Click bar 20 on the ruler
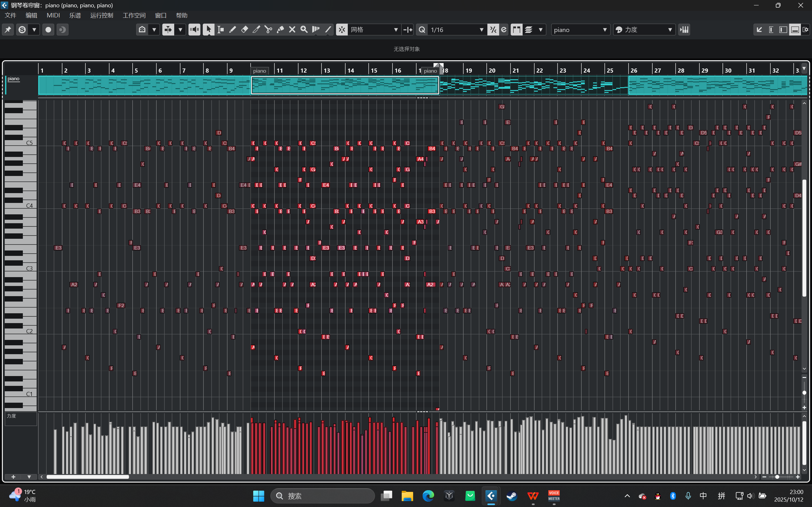Viewport: 812px width, 507px height. 492,70
